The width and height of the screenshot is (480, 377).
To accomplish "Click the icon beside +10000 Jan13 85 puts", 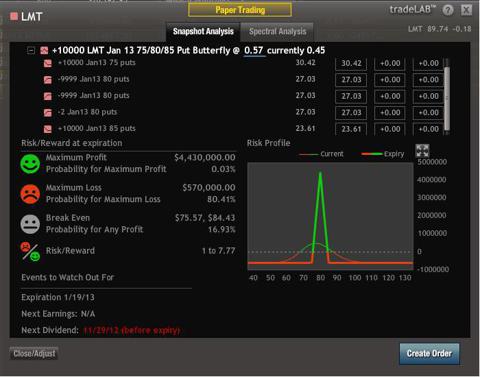I will 48,129.
